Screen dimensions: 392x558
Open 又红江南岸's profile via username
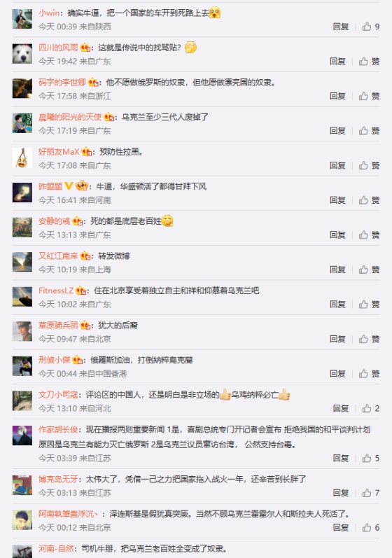pos(58,256)
